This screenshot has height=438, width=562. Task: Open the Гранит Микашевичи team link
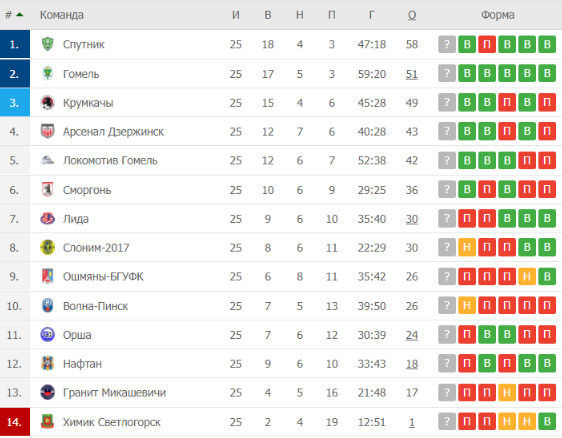point(114,393)
